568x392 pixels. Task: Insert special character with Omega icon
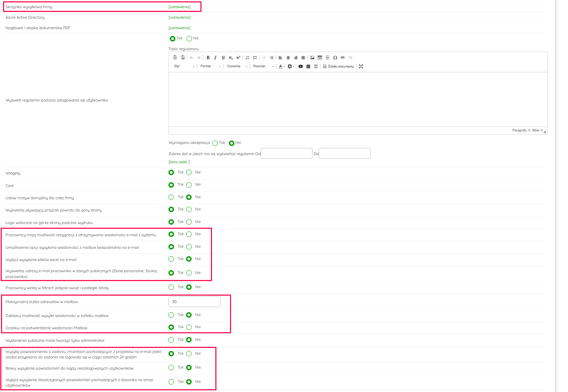point(335,58)
